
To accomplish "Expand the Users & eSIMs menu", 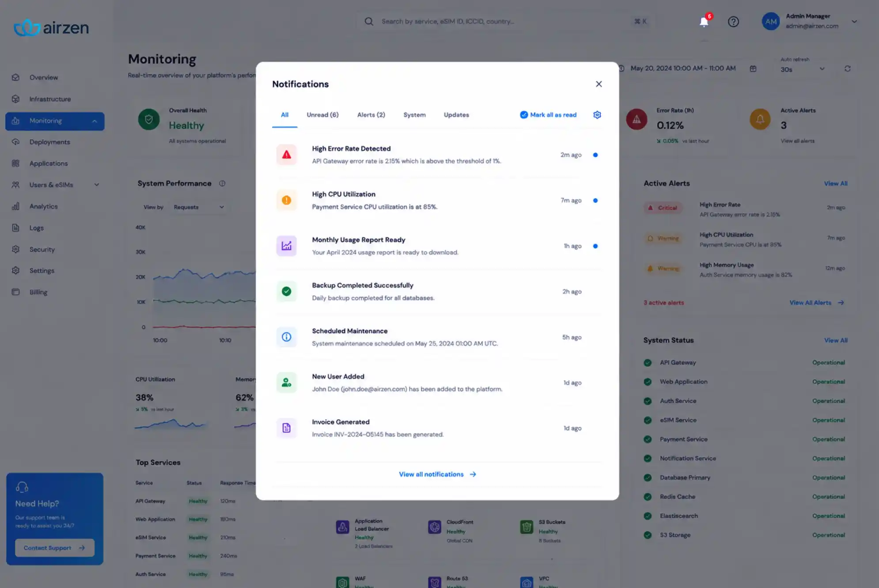I will tap(55, 185).
